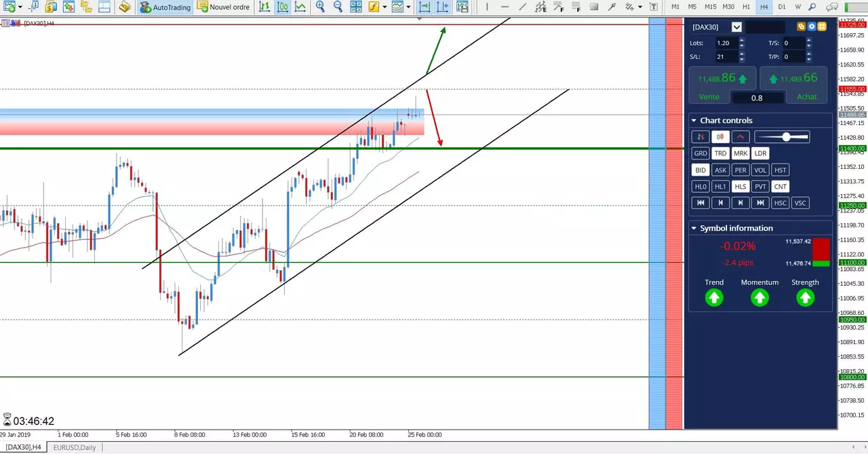Open the Navigator folder icon

(86, 7)
